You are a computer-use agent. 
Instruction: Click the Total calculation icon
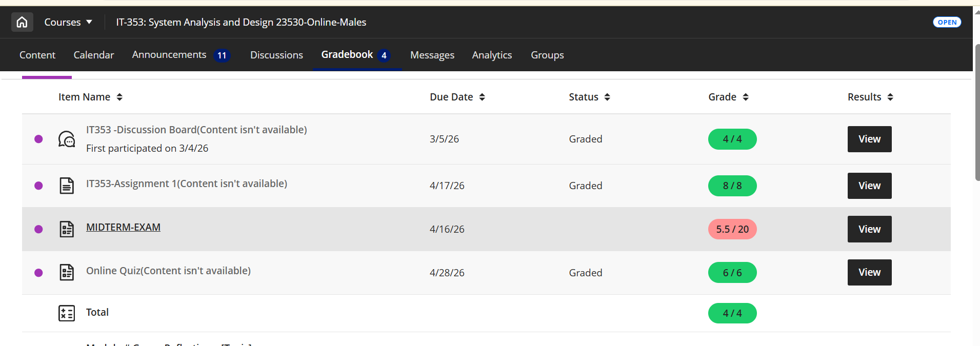tap(67, 313)
